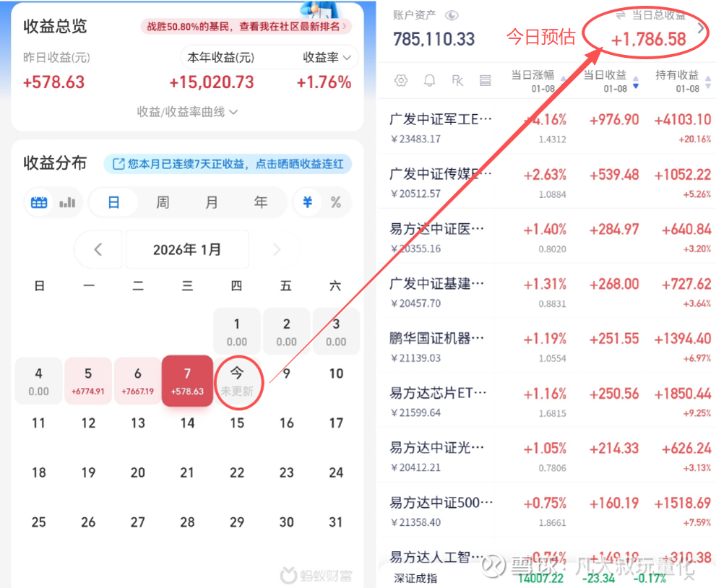Select the 日 daily tab

tap(113, 202)
